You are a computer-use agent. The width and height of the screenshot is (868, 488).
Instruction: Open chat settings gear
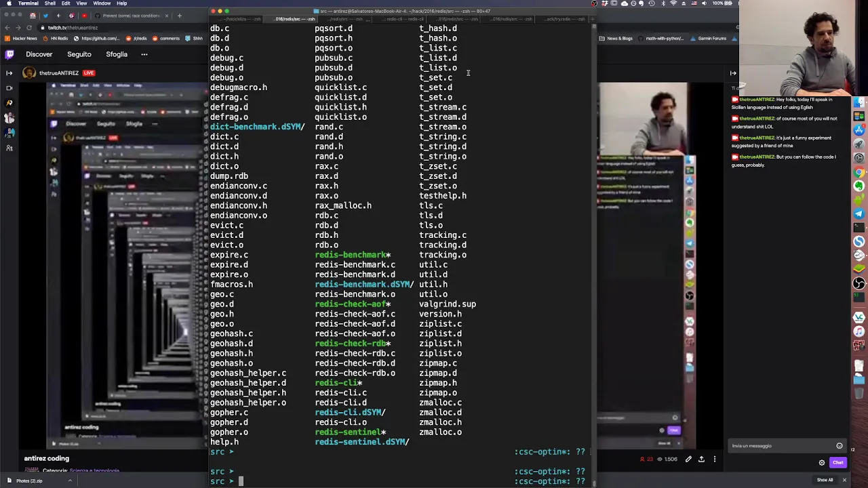tap(822, 463)
